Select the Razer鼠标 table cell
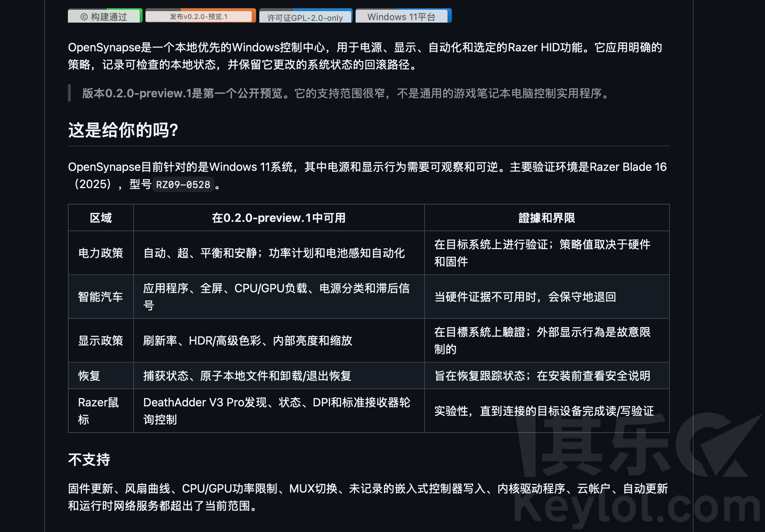765x532 pixels. click(x=101, y=411)
